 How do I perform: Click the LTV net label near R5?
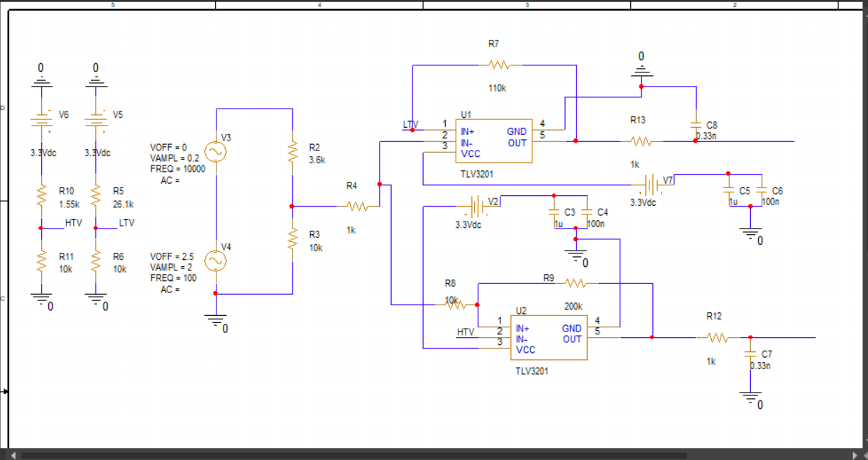[127, 223]
